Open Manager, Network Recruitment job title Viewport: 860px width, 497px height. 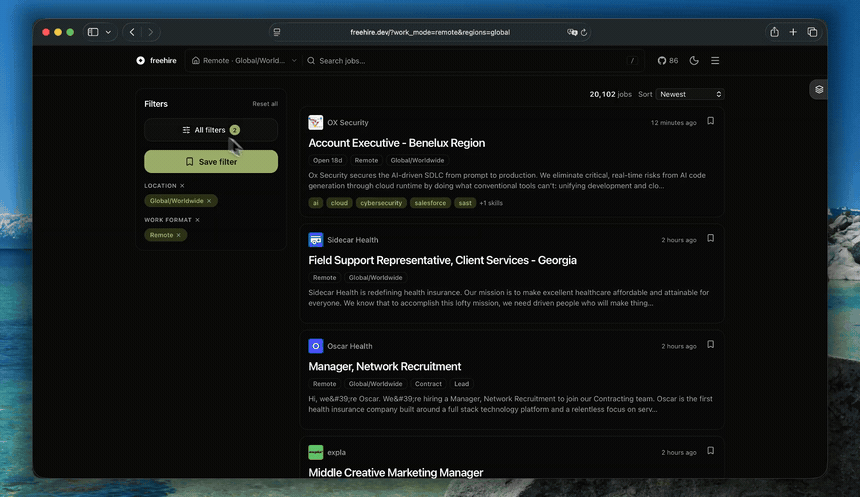384,366
